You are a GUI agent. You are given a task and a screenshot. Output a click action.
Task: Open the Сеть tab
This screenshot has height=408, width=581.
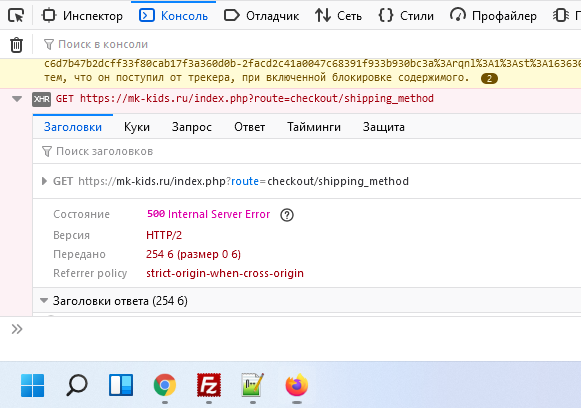338,16
